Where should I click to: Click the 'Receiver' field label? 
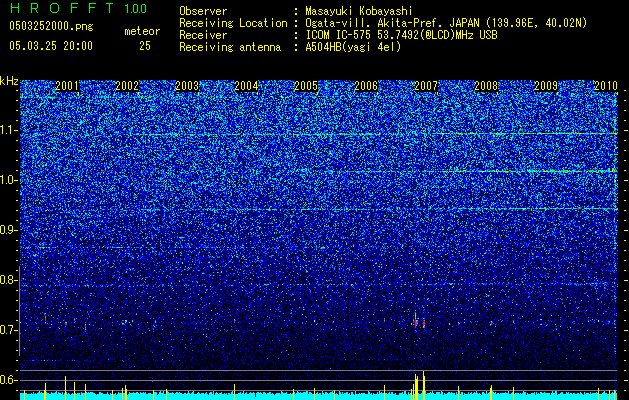[203, 35]
